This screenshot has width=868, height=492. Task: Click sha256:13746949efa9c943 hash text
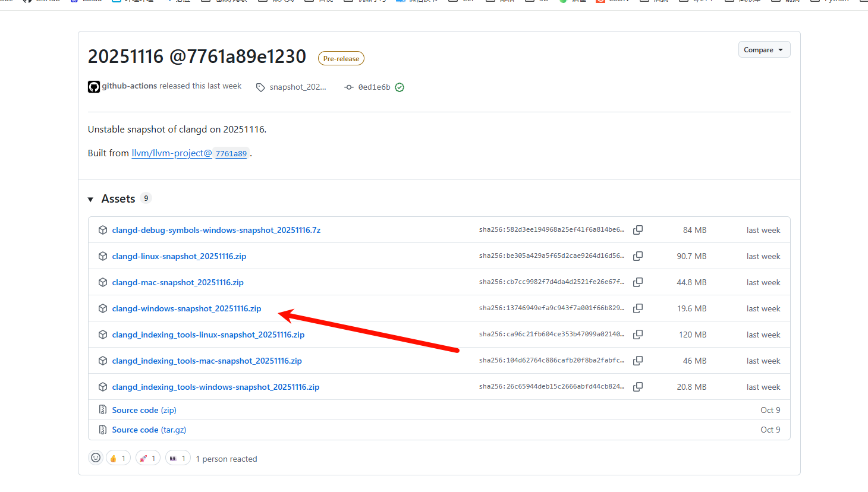click(x=552, y=308)
